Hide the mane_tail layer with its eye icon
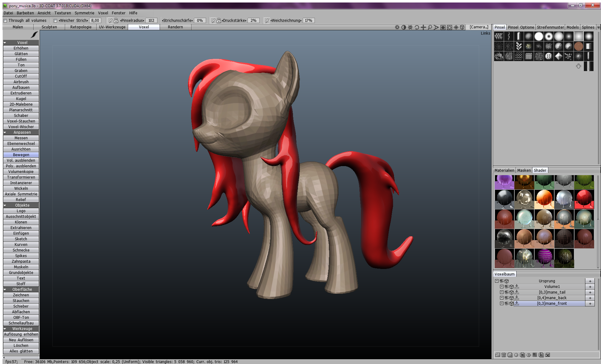 [507, 292]
